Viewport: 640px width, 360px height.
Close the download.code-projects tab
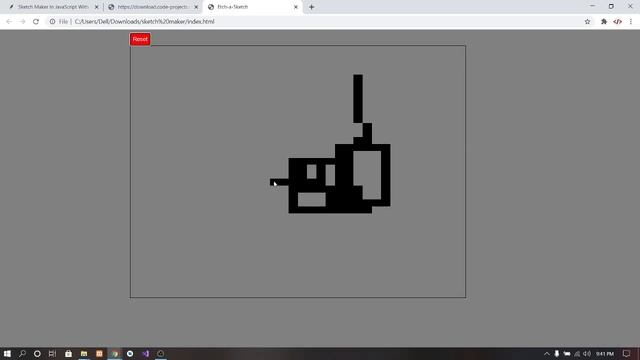tap(196, 7)
